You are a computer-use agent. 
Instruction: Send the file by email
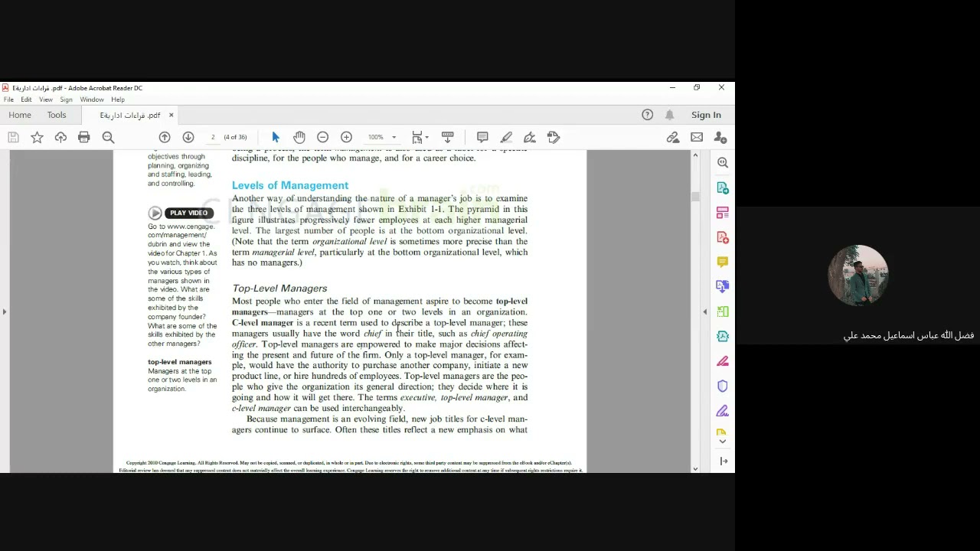(x=697, y=137)
